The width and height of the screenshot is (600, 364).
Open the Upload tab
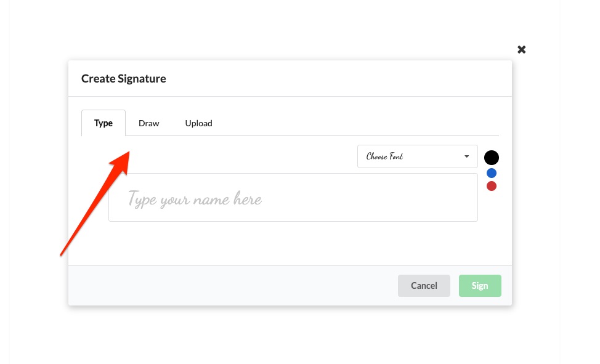click(x=198, y=123)
